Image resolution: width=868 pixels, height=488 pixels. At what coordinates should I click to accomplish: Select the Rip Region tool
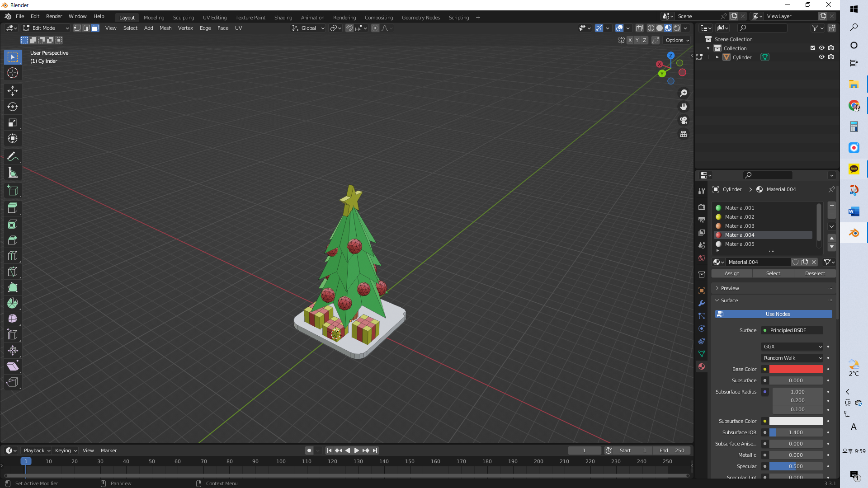13,382
